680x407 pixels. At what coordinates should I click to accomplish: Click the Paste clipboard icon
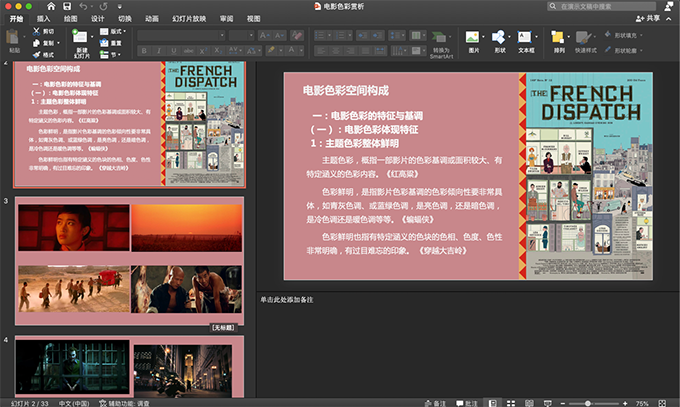[x=13, y=36]
